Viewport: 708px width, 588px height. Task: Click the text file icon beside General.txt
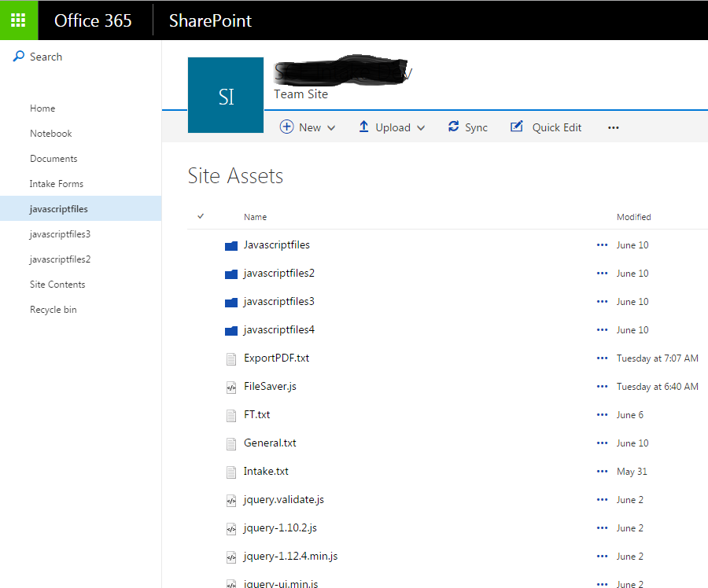coord(231,443)
